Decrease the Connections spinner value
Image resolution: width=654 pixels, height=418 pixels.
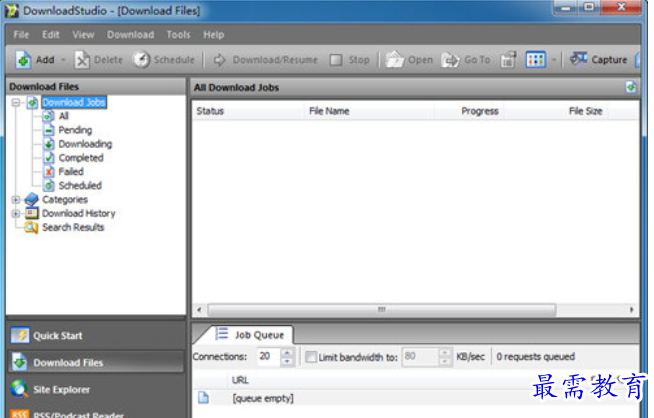287,361
